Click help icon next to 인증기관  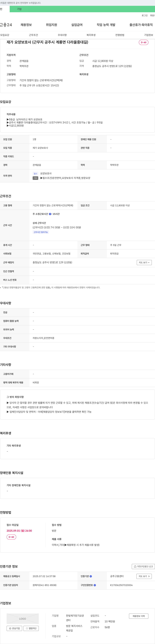(x=91, y=576)
